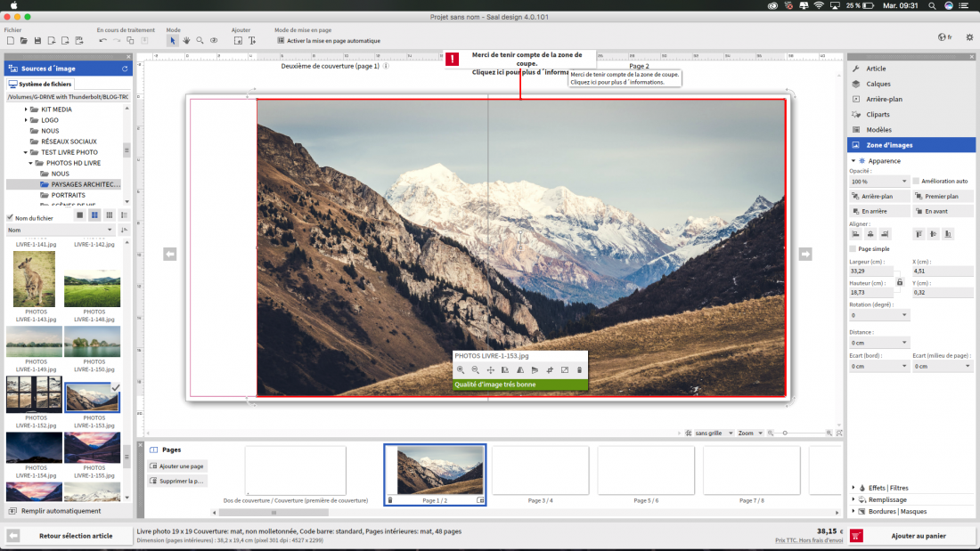The height and width of the screenshot is (551, 980).
Task: Click the undo arrow icon
Action: pyautogui.click(x=102, y=41)
